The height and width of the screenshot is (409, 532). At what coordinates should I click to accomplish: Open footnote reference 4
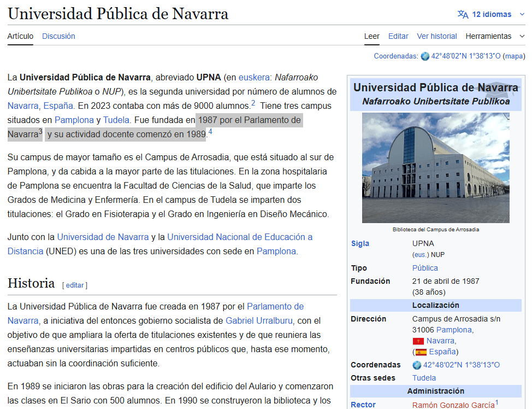click(x=210, y=131)
